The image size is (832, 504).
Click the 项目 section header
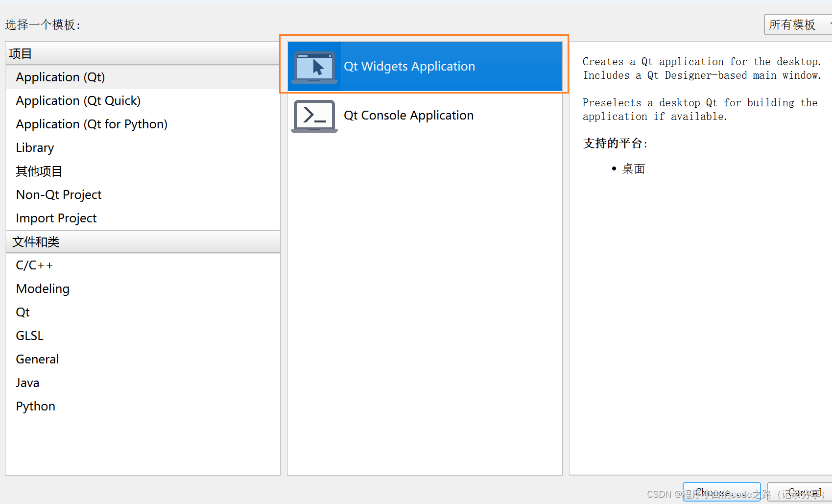coord(143,53)
